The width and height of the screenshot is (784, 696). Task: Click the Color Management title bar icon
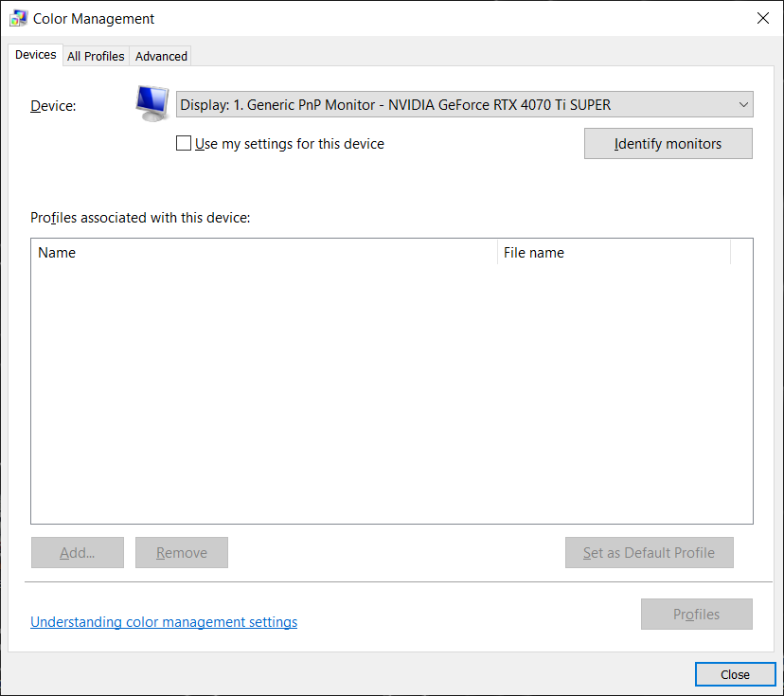[18, 18]
